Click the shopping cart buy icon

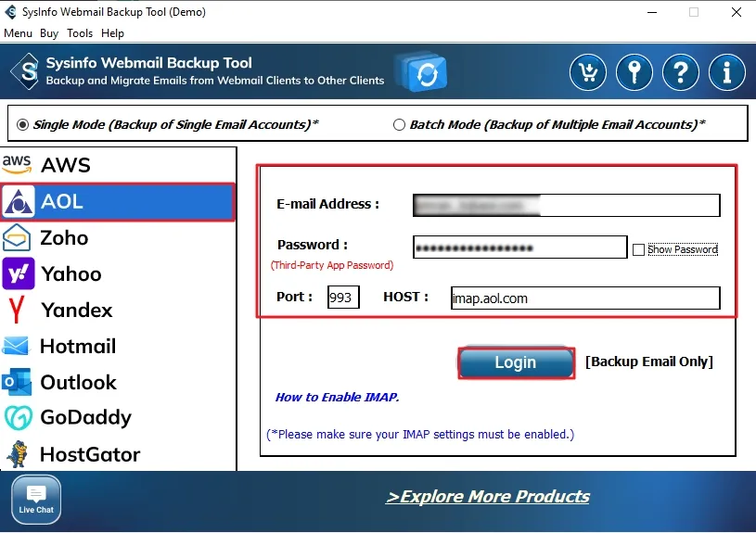588,72
